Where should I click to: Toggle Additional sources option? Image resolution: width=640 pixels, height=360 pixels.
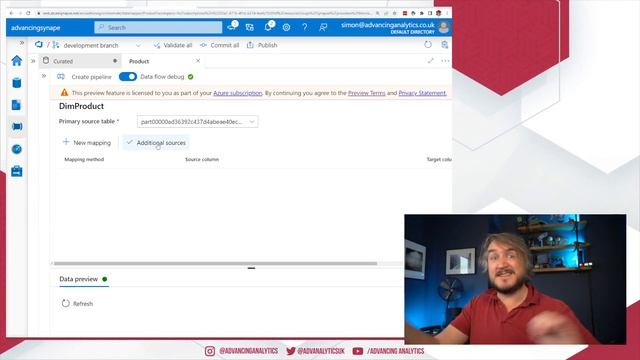(x=156, y=142)
